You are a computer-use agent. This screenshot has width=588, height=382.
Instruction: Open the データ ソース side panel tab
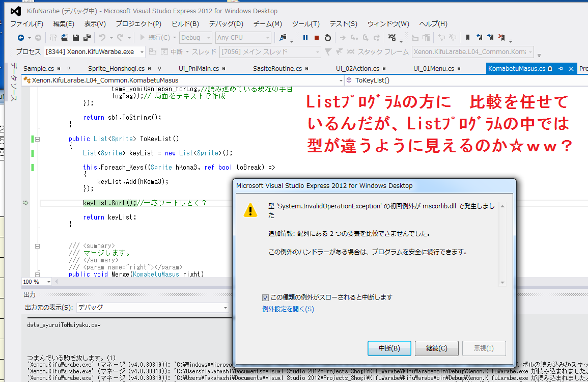[x=14, y=82]
